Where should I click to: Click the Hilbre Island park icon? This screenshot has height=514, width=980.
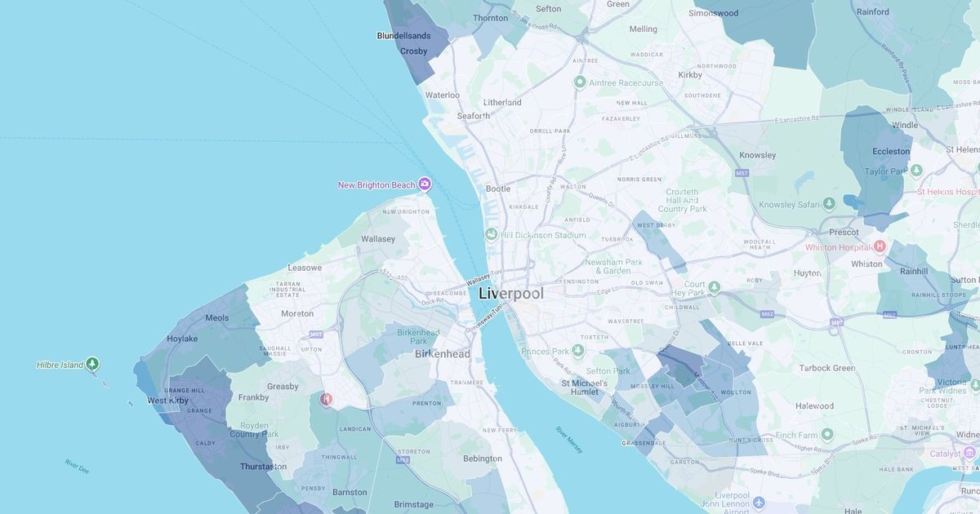tap(92, 364)
